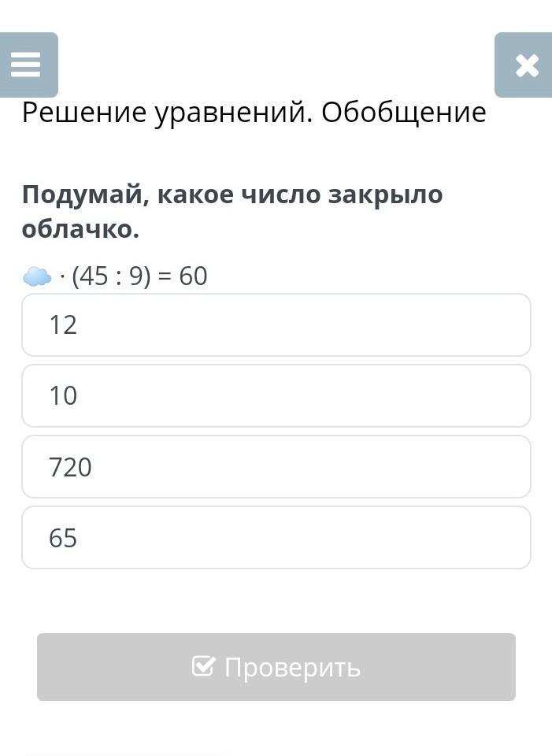Image resolution: width=552 pixels, height=756 pixels.
Task: Select answer option 12
Action: coord(276,324)
